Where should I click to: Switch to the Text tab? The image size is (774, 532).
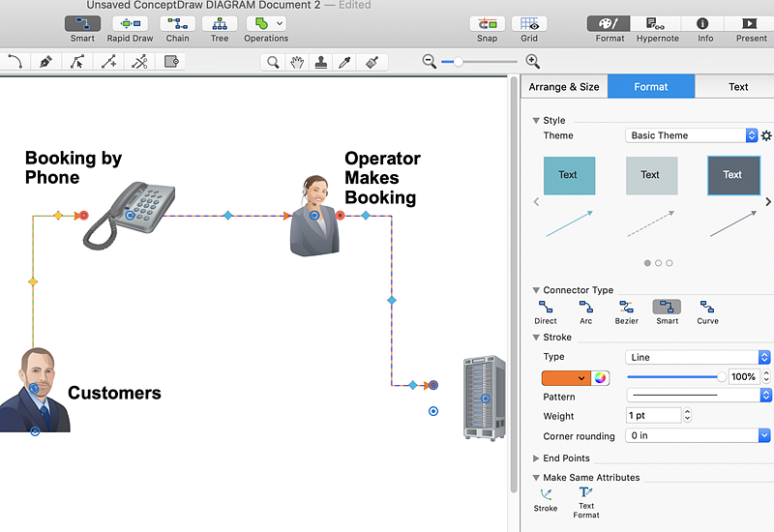point(738,87)
